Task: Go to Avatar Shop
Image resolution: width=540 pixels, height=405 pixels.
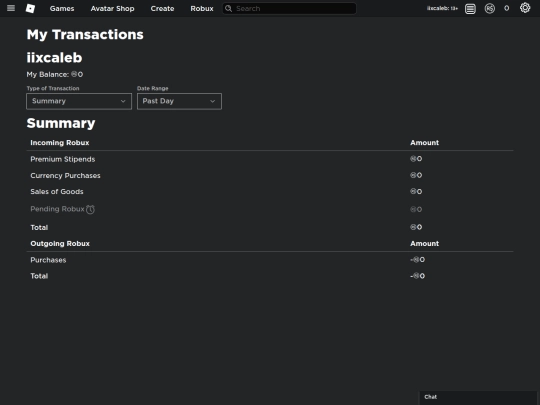Action: (112, 9)
